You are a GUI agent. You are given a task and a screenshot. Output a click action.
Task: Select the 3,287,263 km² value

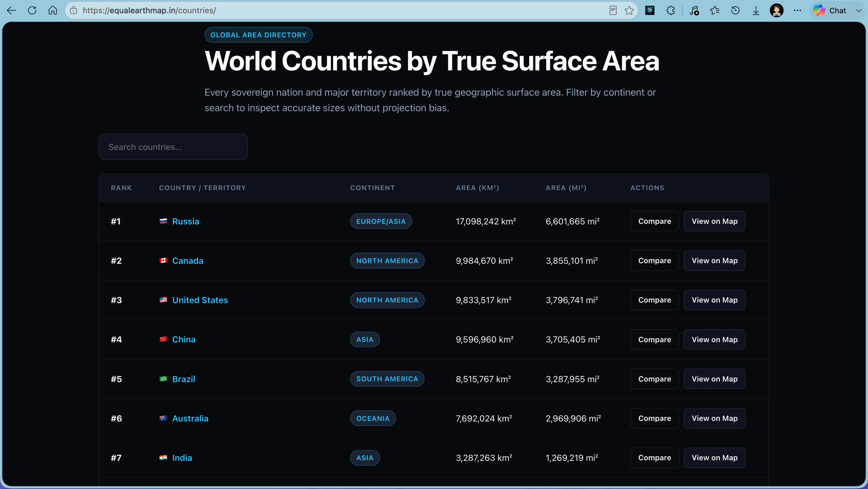pos(484,458)
